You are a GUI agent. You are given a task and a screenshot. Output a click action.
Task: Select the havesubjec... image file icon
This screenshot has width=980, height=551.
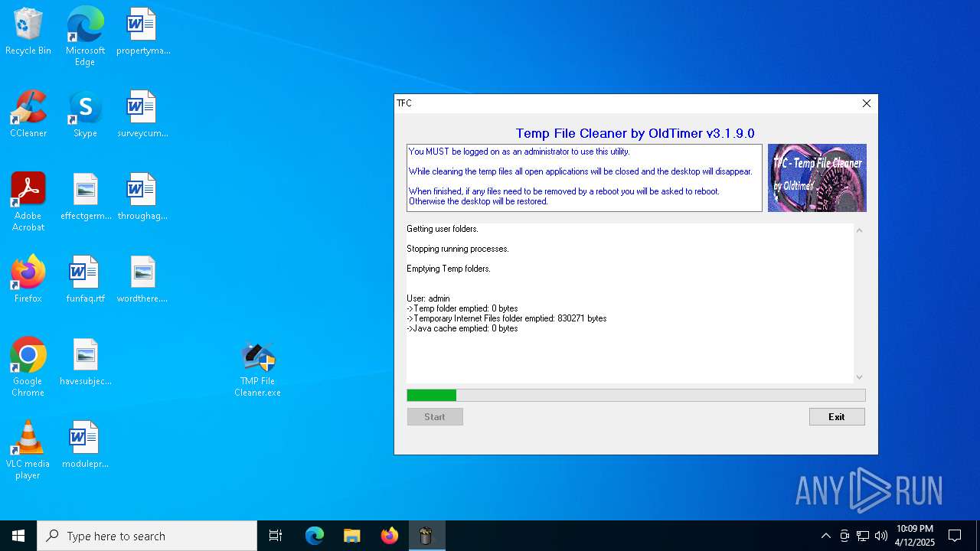(x=85, y=362)
